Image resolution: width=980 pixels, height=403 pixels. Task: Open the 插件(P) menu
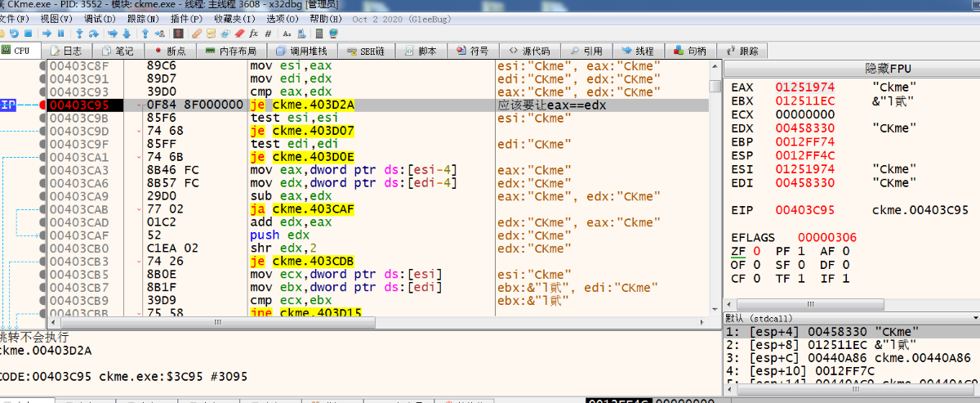click(186, 18)
